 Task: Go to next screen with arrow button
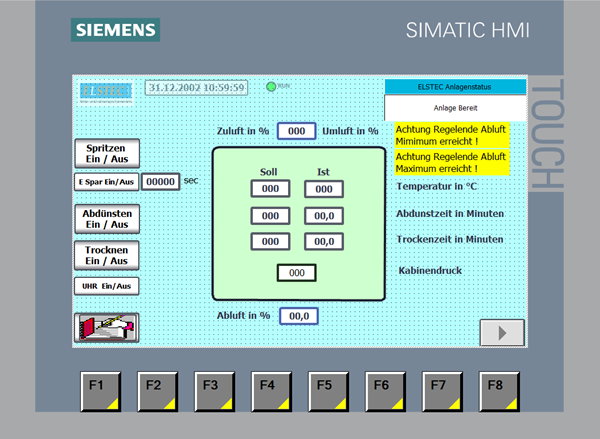pos(502,333)
